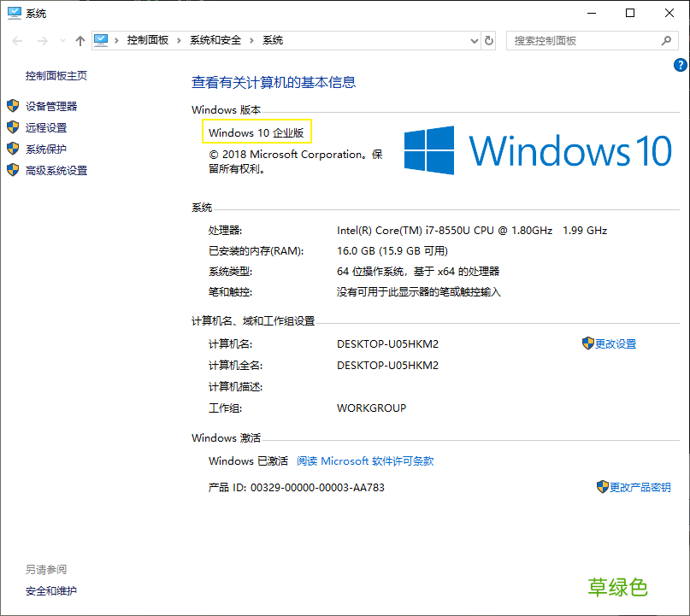Click computer full name beside 计算机全名

coord(387,366)
